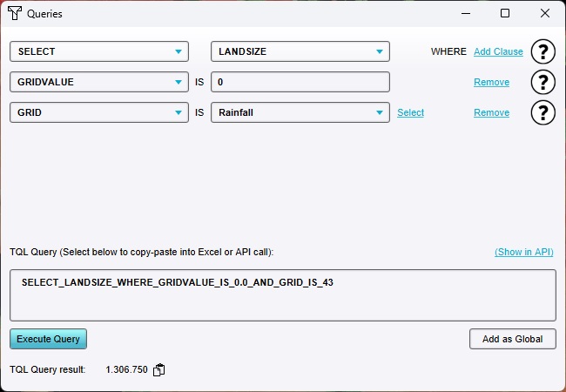Click help icon beside Add Clause
This screenshot has height=392, width=566.
tap(542, 51)
